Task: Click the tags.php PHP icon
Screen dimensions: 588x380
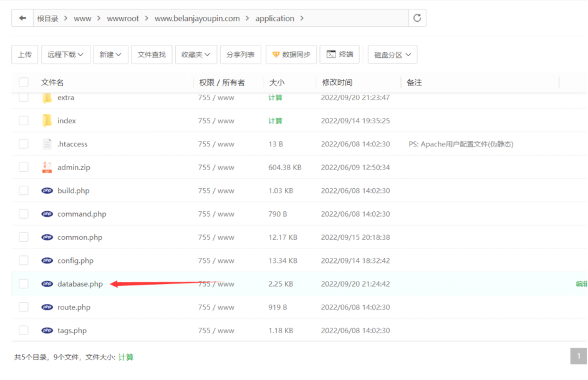Action: click(x=47, y=331)
